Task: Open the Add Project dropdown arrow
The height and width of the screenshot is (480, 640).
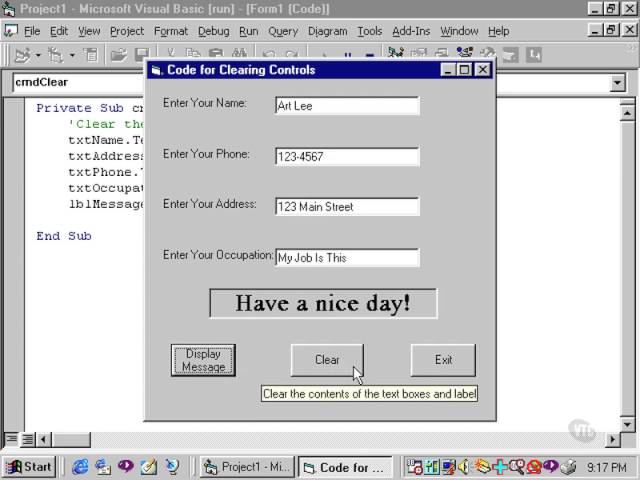Action: 38,55
